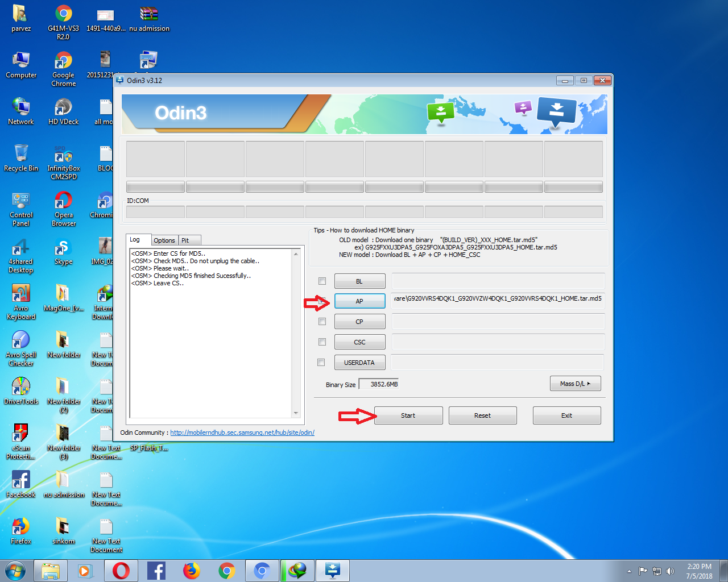The height and width of the screenshot is (582, 728).
Task: Open Chrome from the taskbar
Action: 227,571
